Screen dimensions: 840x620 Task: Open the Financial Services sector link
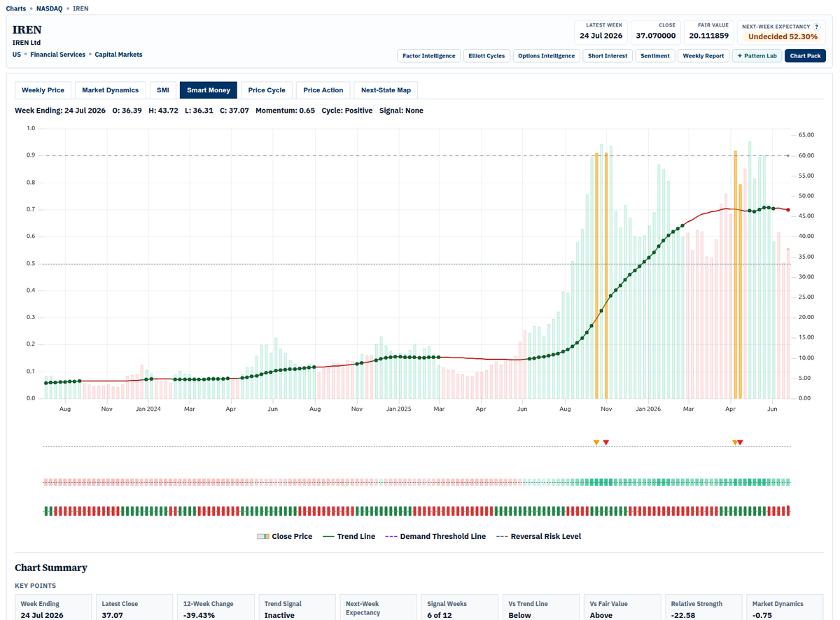[x=57, y=55]
